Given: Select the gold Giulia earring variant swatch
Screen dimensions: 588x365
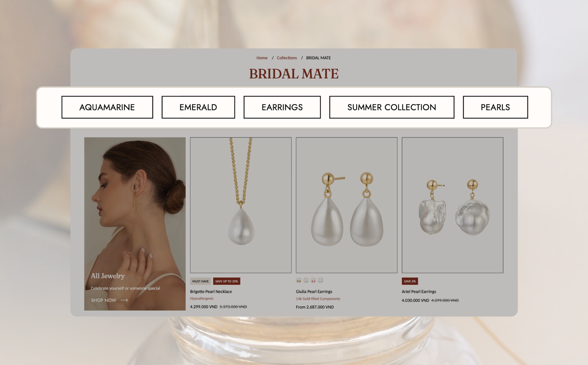Looking at the screenshot, I should (299, 280).
